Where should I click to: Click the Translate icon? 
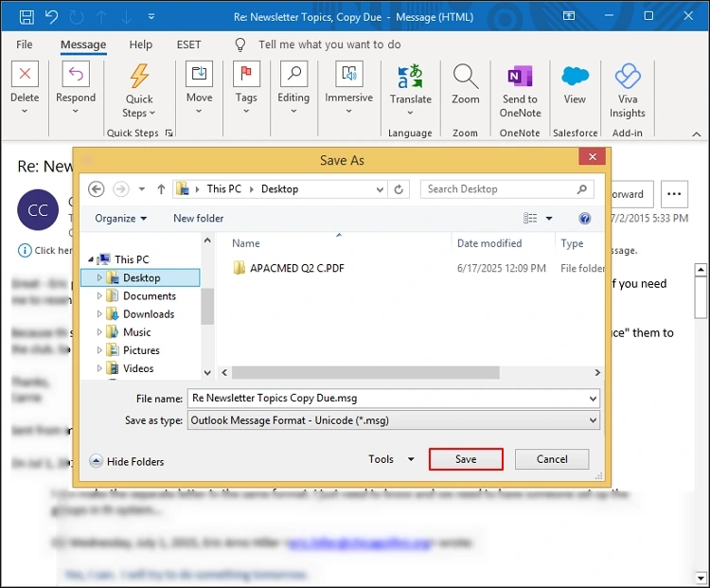coord(410,76)
